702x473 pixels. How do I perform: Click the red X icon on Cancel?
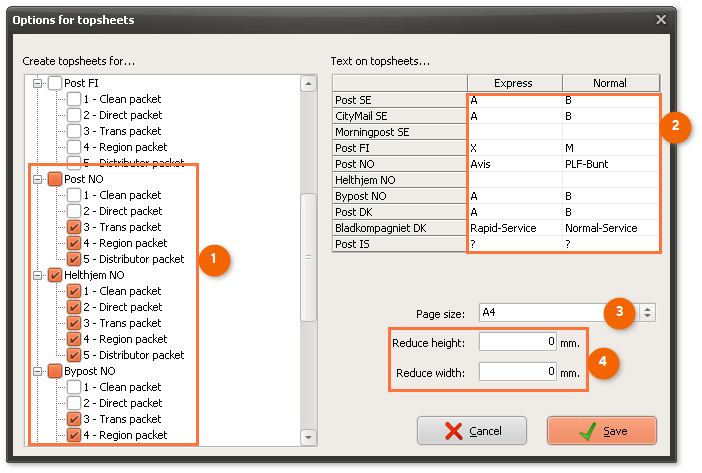coord(454,431)
